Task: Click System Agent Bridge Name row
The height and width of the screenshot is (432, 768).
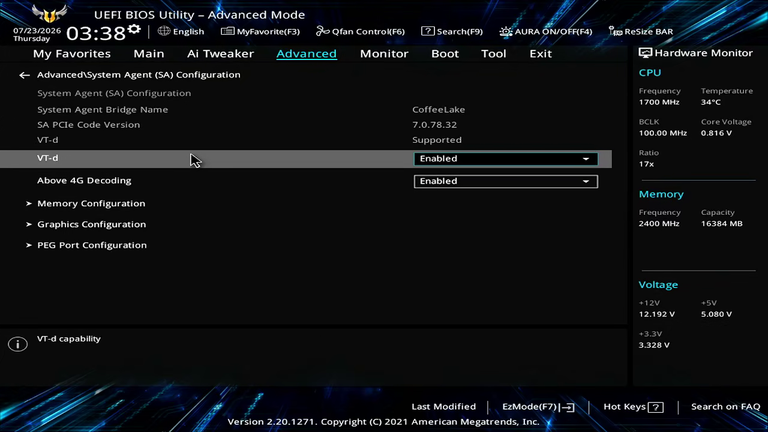Action: [x=102, y=109]
